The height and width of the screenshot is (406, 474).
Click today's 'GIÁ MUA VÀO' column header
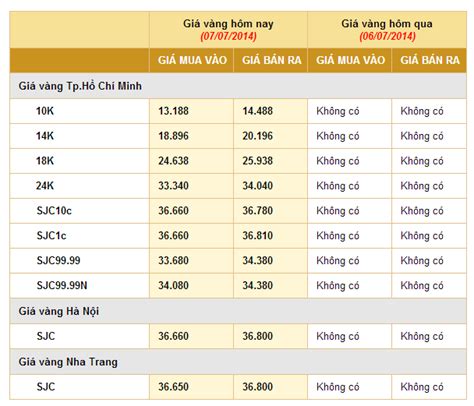[192, 60]
